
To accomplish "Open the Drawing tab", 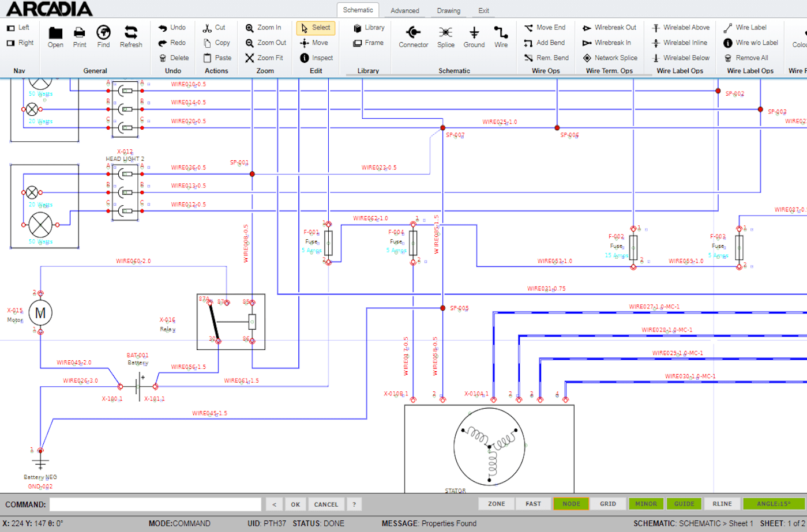I will tap(448, 10).
